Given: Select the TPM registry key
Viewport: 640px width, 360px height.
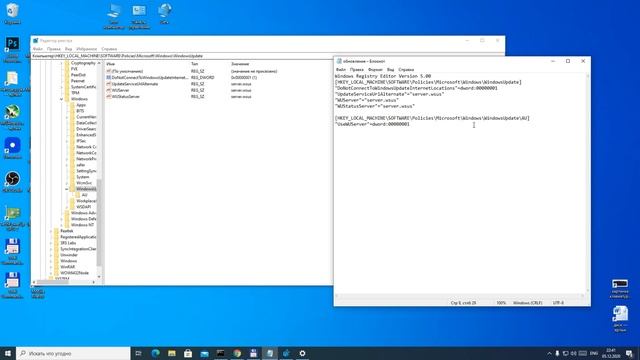Looking at the screenshot, I should (75, 93).
